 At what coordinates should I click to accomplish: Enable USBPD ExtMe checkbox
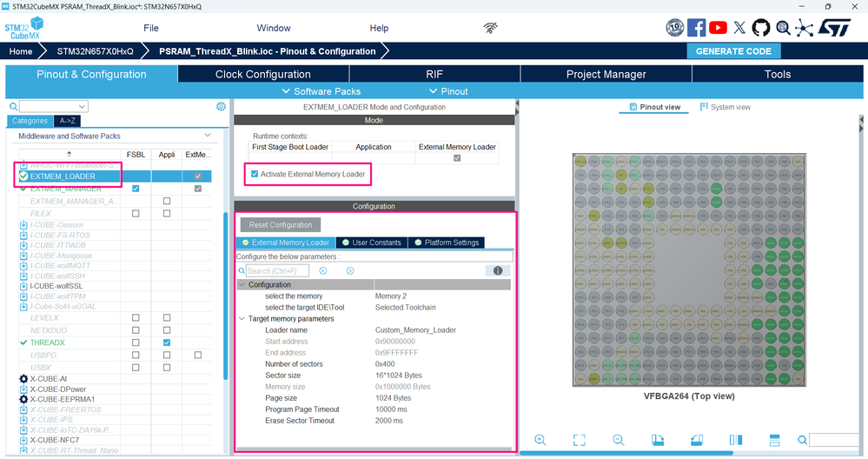[x=197, y=355]
